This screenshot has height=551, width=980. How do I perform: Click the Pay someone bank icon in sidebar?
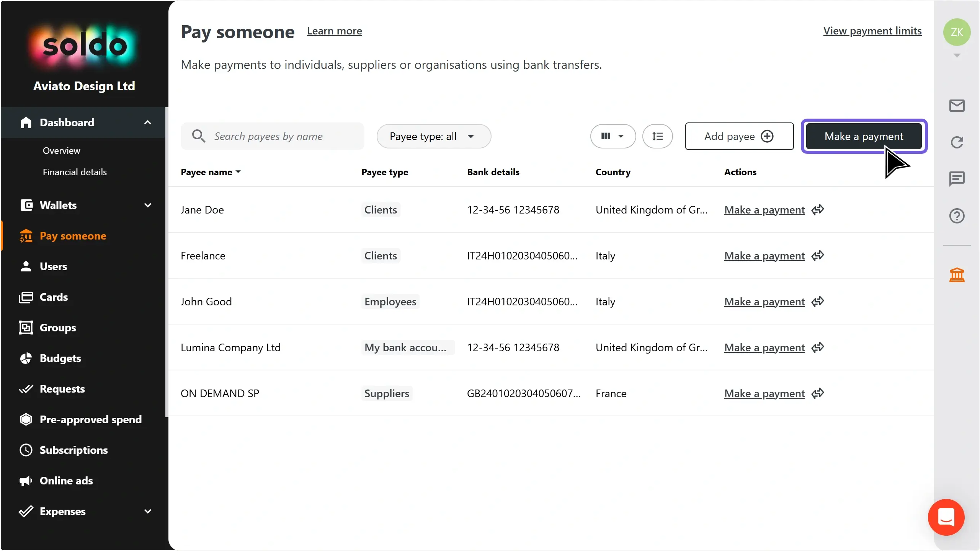point(26,236)
